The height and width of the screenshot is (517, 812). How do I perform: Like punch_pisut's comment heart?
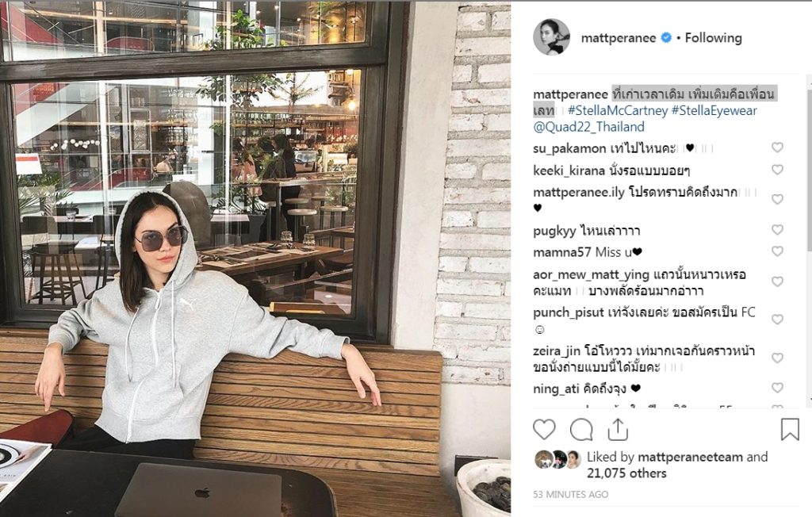(777, 320)
